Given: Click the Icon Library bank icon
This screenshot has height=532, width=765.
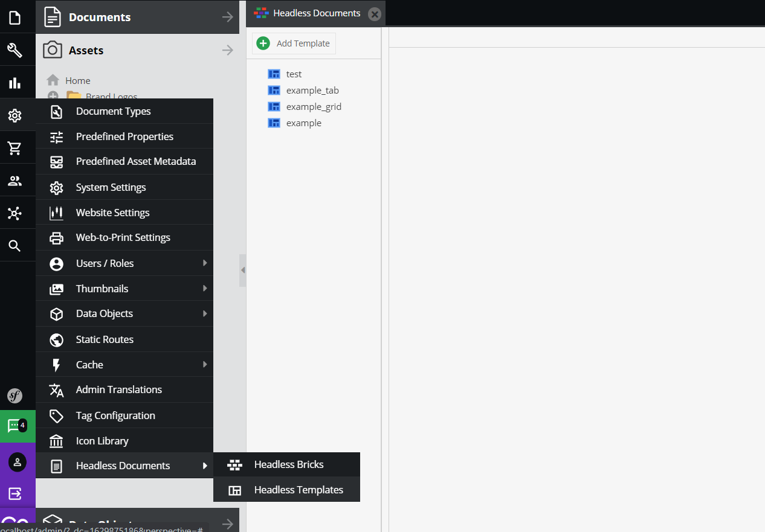Looking at the screenshot, I should (56, 441).
